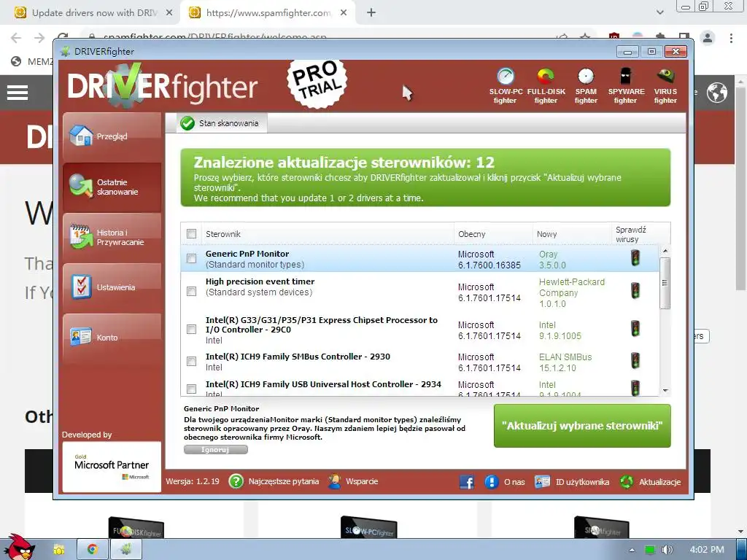Image resolution: width=747 pixels, height=560 pixels.
Task: Click the Facebook icon in footer
Action: 467,482
